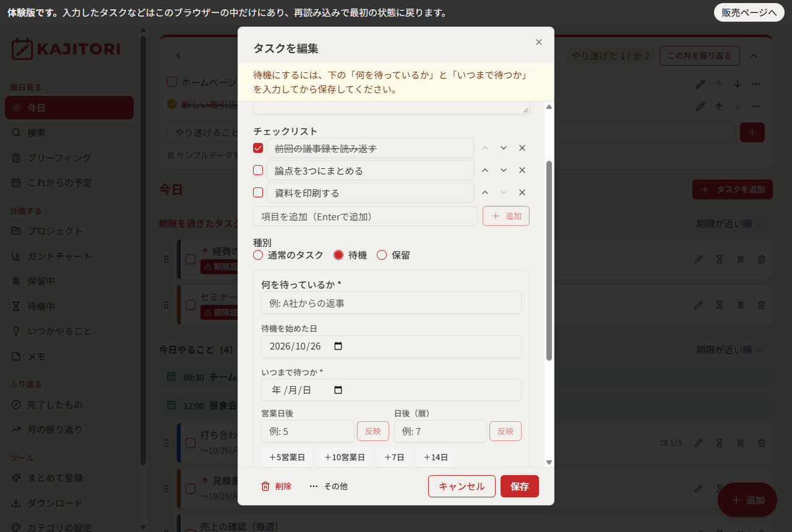Go to previous month arrow
This screenshot has height=532, width=792.
[x=178, y=56]
